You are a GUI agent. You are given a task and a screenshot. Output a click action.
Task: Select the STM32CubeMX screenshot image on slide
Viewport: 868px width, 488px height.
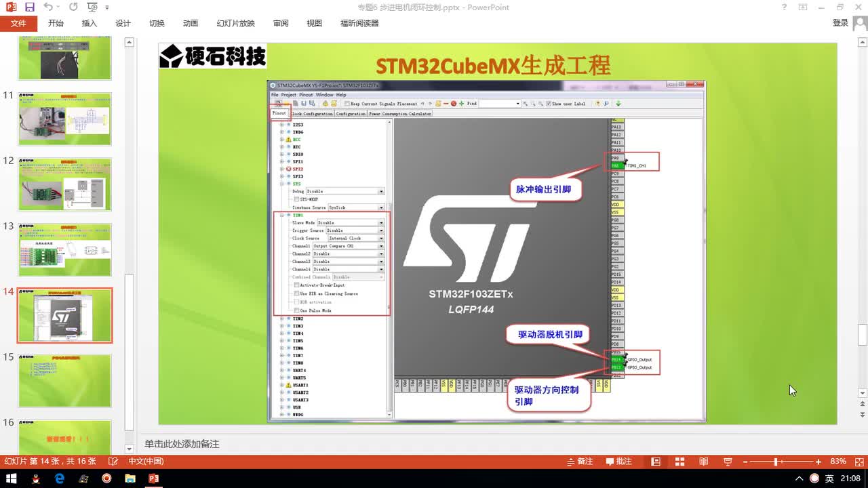(486, 251)
